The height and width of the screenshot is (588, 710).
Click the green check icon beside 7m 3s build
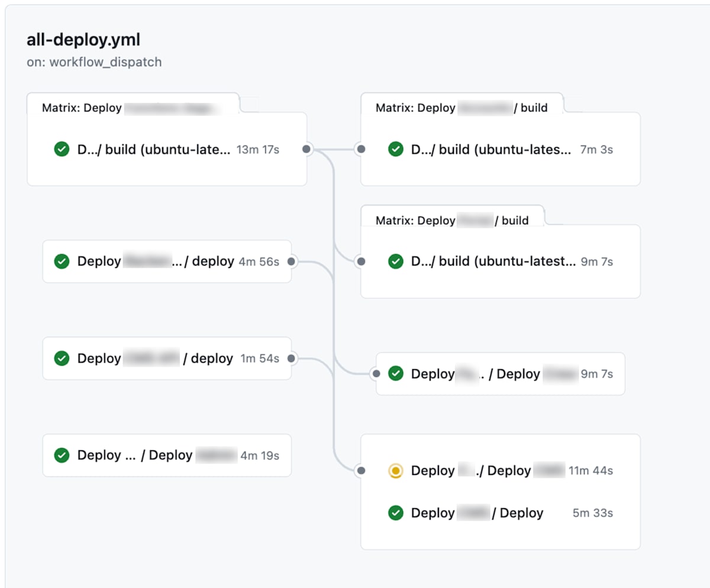coord(395,150)
